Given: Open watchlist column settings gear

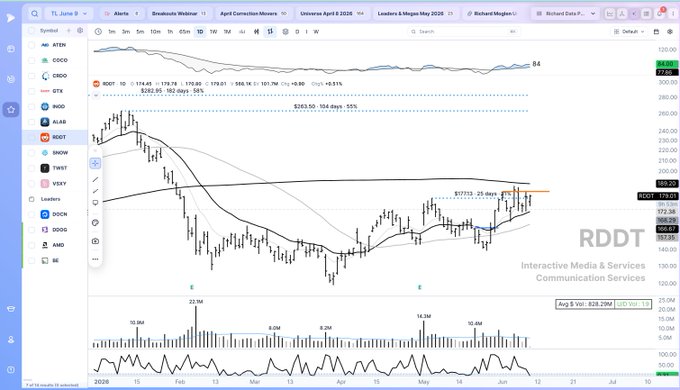Looking at the screenshot, I should (x=80, y=31).
